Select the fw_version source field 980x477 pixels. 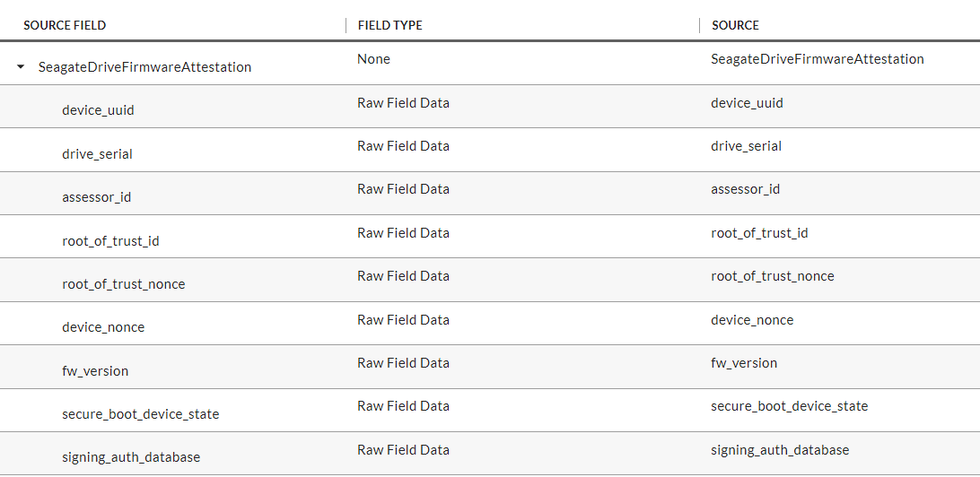(95, 371)
